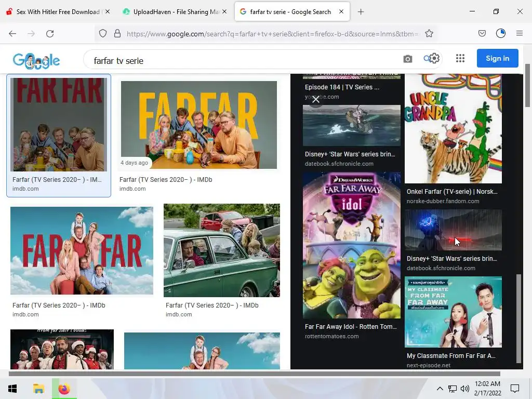Open the network status tray icon
Screen dimensions: 532x399
click(x=453, y=389)
